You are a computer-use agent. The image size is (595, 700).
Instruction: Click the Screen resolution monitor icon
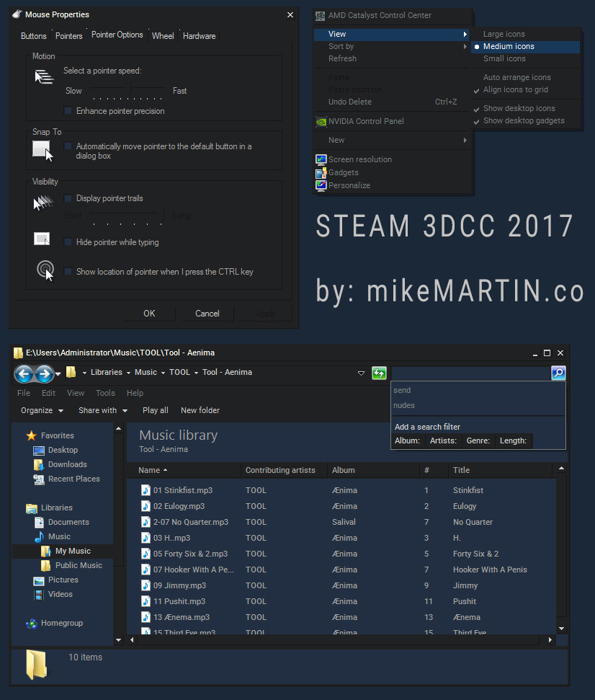click(x=321, y=159)
